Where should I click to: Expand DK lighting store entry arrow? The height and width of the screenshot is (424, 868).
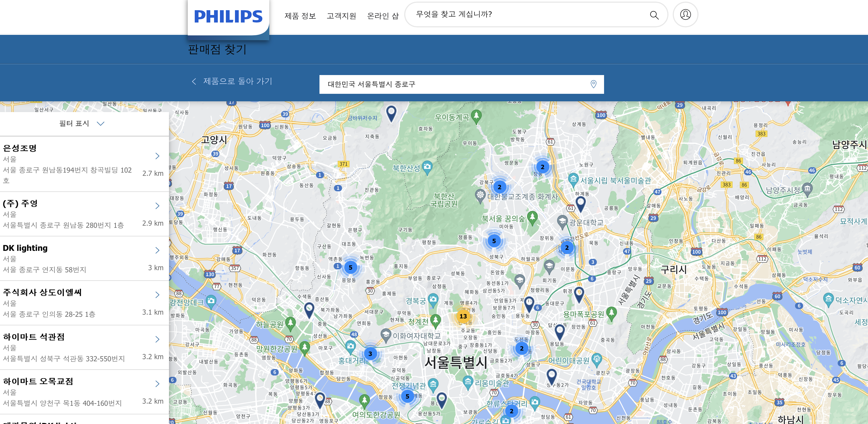click(x=157, y=250)
